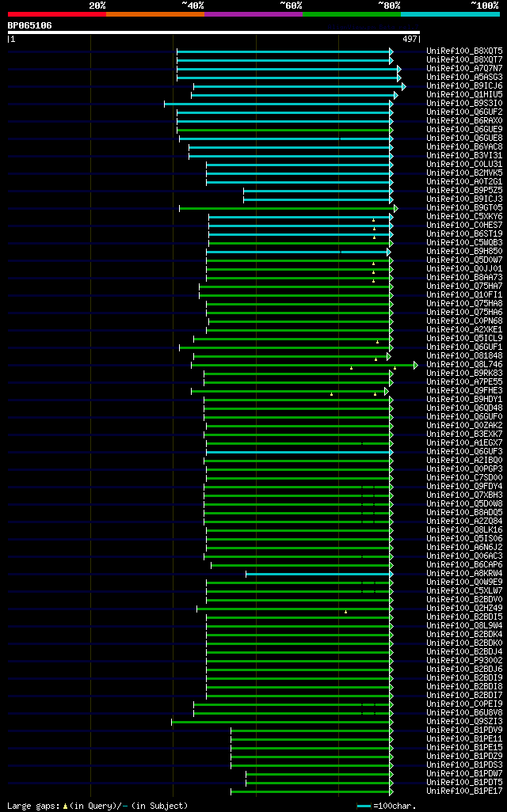Open the UniRef100_B9ICJ6 hit label
507x812 pixels.
point(464,86)
